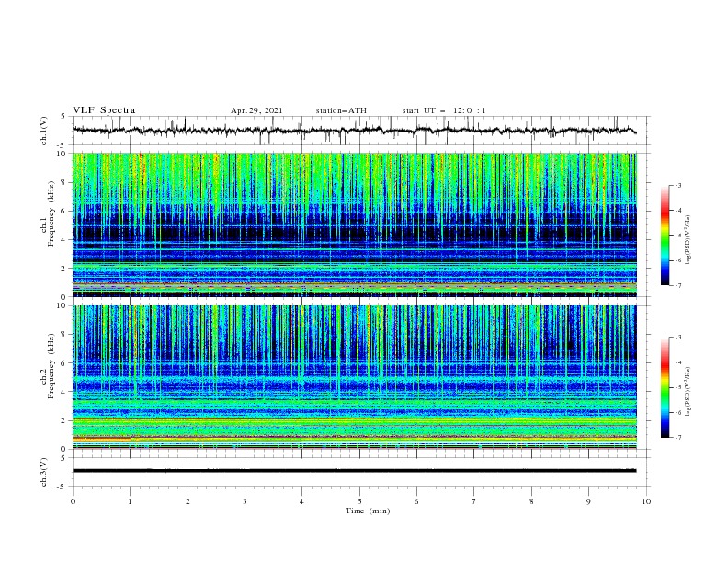This screenshot has width=728, height=563.
Task: Click the upper PSD color scale bar
Action: tap(665, 236)
